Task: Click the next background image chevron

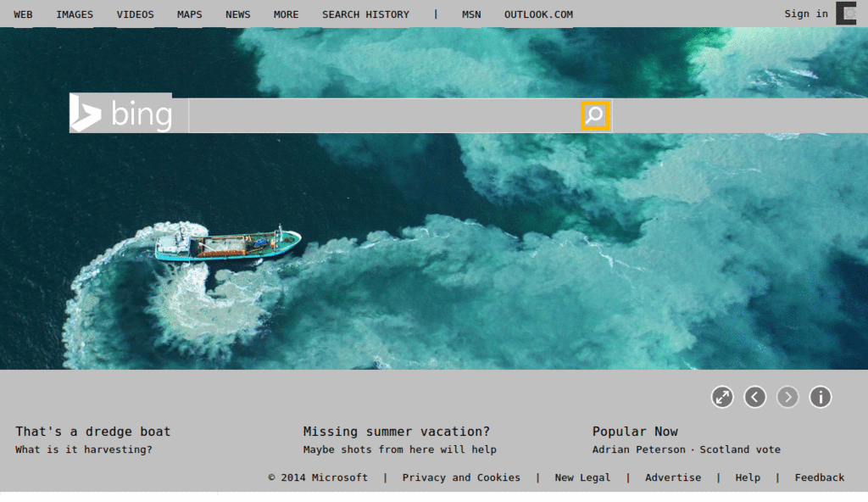Action: click(x=787, y=397)
